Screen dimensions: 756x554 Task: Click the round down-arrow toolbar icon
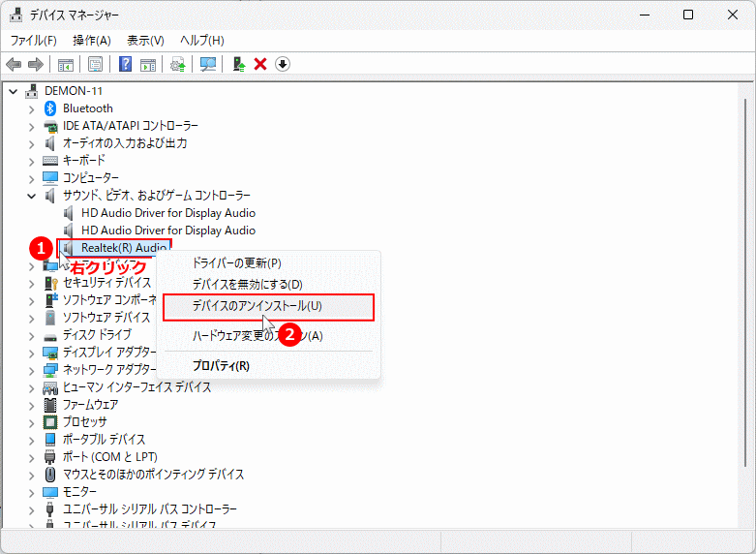(283, 64)
